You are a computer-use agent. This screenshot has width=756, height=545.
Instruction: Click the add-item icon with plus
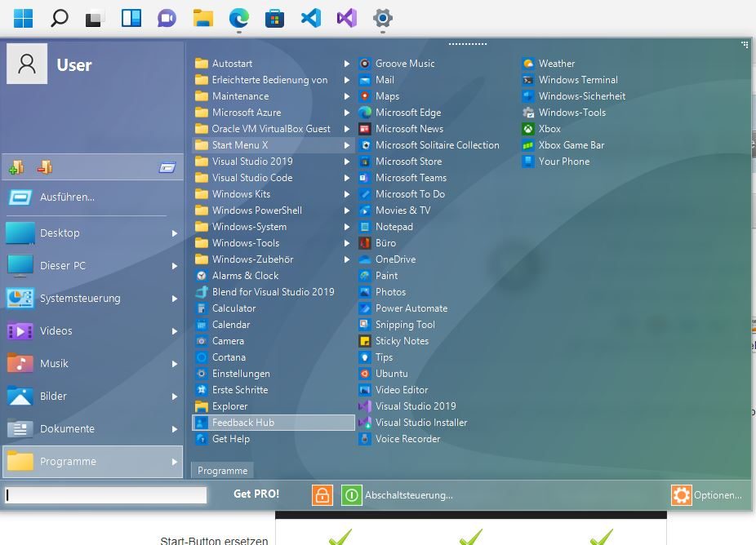pyautogui.click(x=16, y=167)
